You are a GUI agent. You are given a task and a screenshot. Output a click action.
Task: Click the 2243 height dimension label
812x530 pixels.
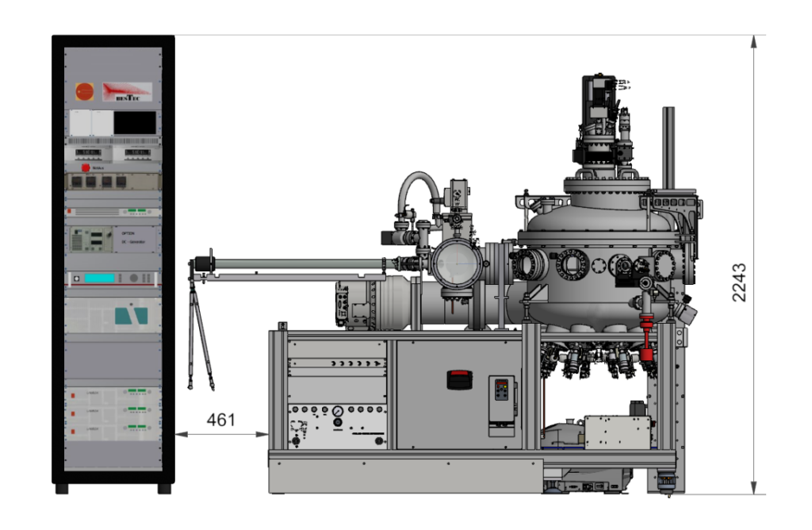(x=738, y=283)
